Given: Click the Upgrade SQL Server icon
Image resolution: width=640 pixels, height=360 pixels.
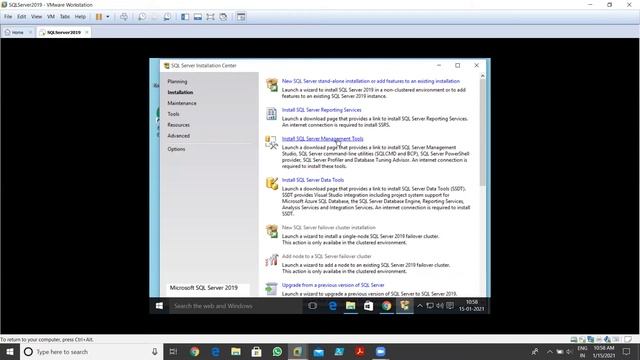Looking at the screenshot, I should (x=271, y=289).
